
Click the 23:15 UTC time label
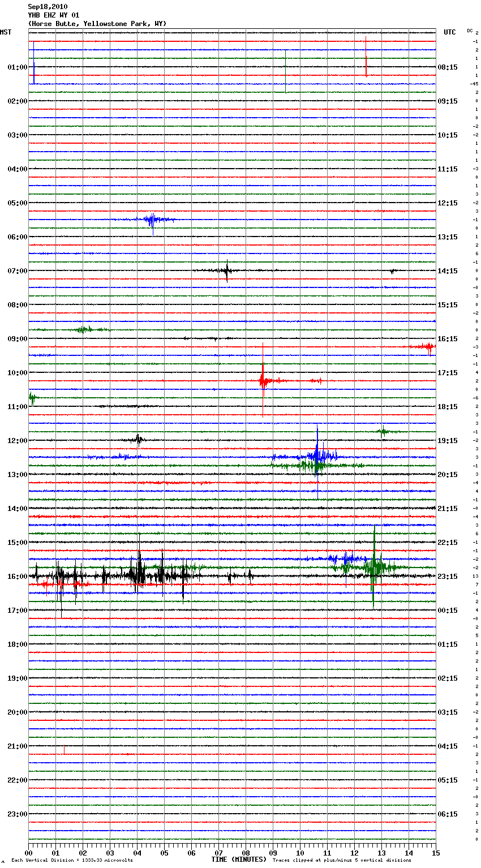pyautogui.click(x=448, y=577)
